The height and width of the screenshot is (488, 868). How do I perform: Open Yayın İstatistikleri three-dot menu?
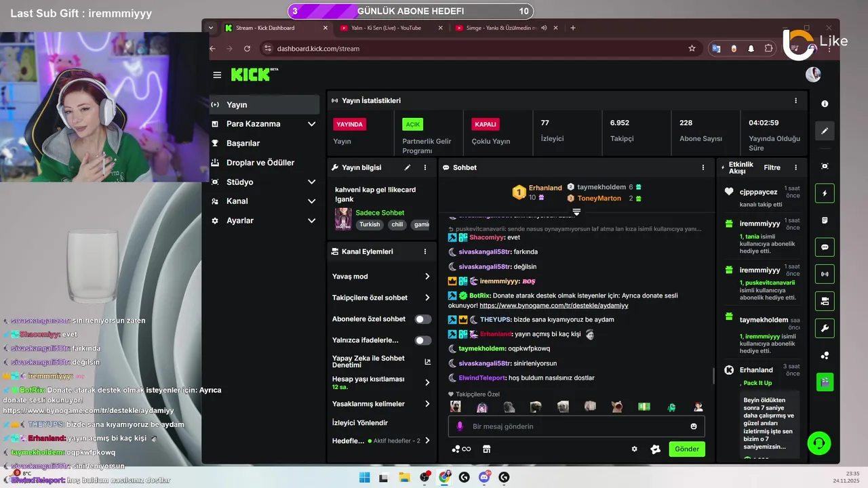tap(795, 100)
